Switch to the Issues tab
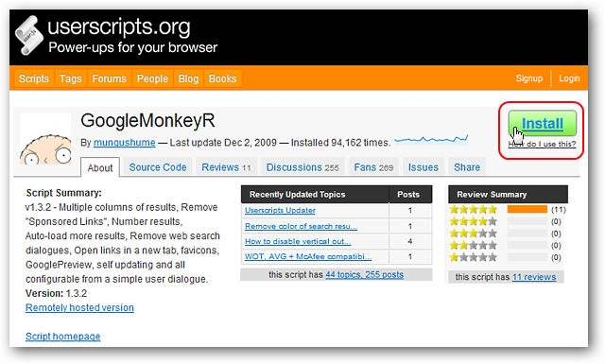Image resolution: width=605 pixels, height=364 pixels. click(x=423, y=167)
